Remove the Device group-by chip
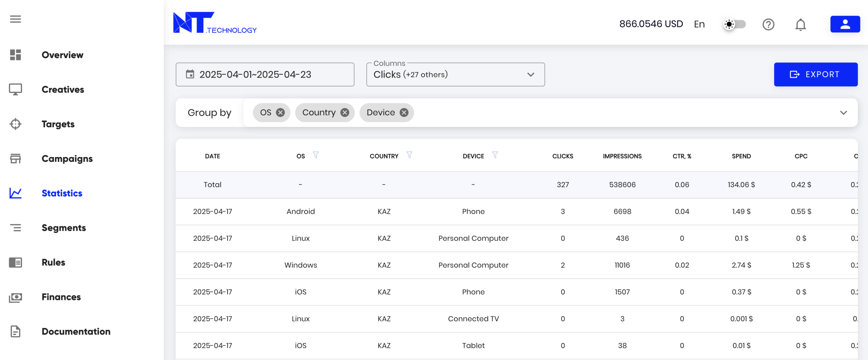This screenshot has width=868, height=360. pyautogui.click(x=403, y=113)
